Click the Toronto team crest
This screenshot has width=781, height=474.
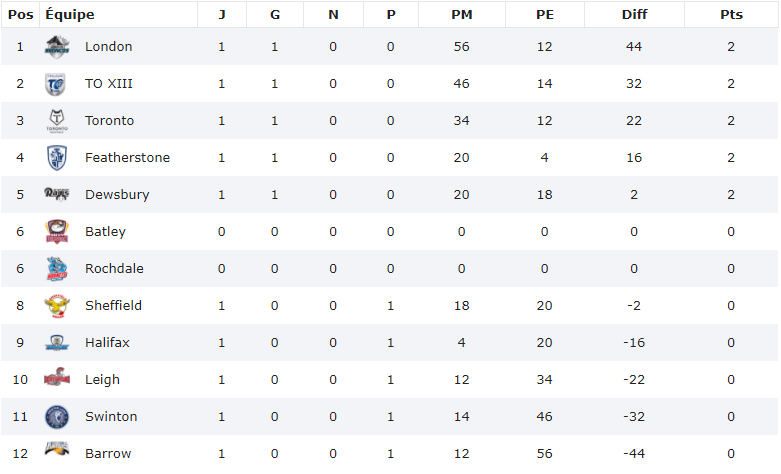(57, 121)
